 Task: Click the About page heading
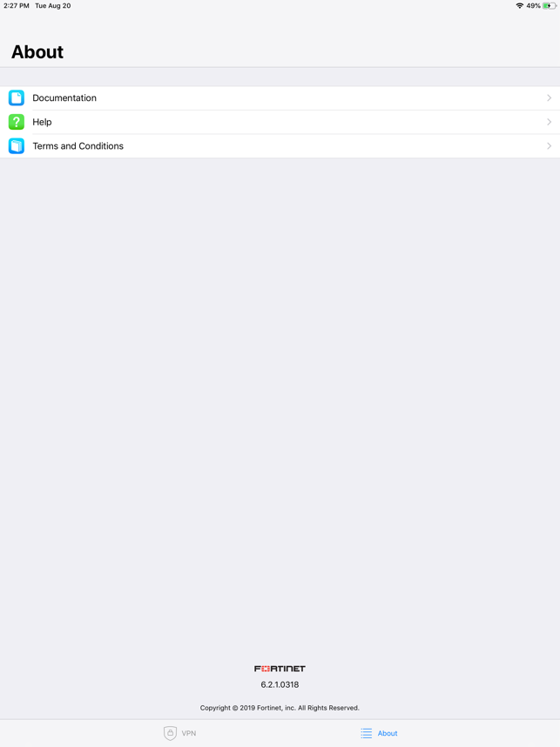click(x=37, y=52)
